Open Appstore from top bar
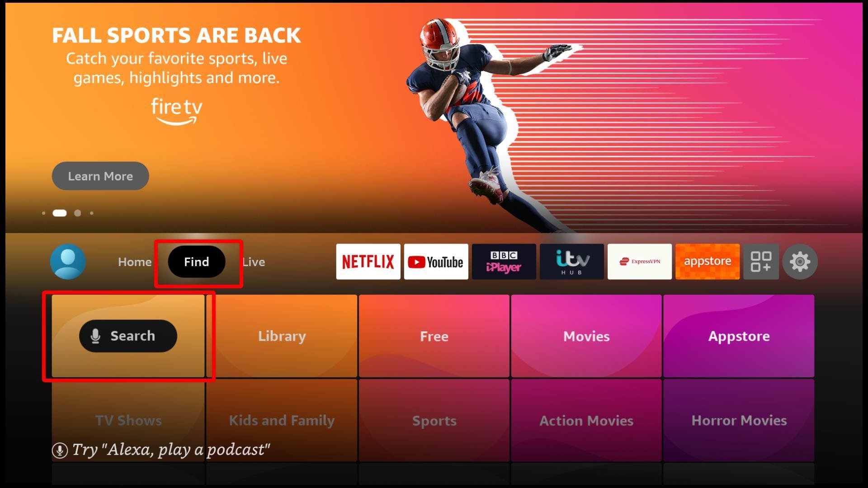 coord(707,261)
